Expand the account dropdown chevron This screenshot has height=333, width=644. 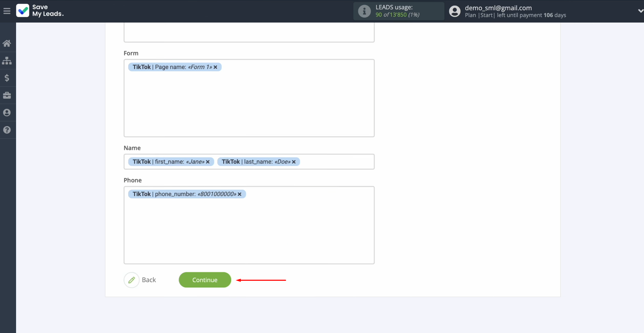[x=641, y=11]
